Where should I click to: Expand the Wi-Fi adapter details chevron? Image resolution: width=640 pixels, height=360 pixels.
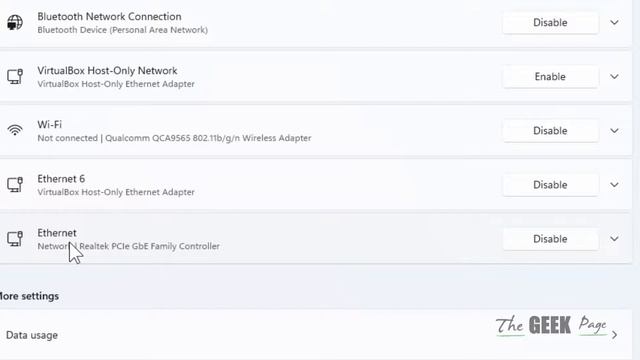click(614, 131)
